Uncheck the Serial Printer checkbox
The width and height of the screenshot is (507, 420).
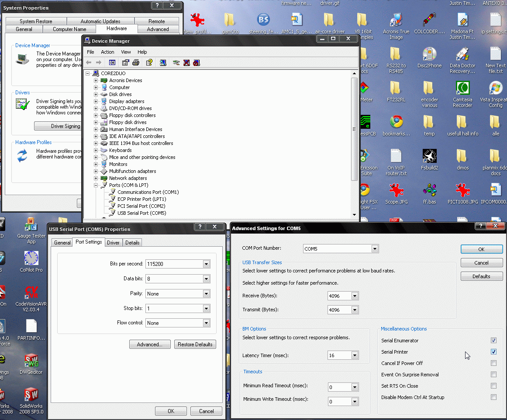(x=493, y=352)
